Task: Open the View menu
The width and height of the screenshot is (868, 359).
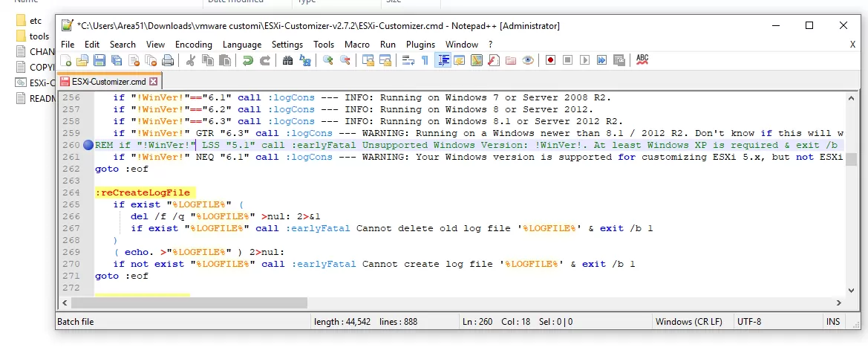Action: (155, 45)
